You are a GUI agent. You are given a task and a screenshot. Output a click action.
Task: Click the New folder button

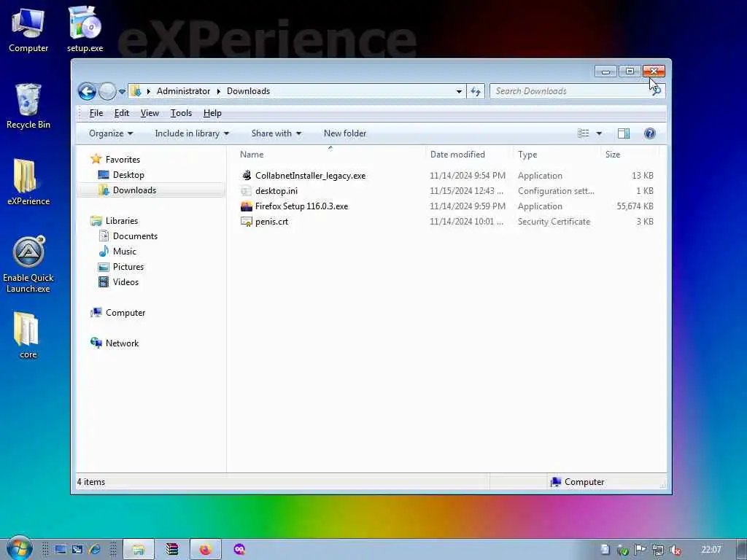pyautogui.click(x=345, y=133)
